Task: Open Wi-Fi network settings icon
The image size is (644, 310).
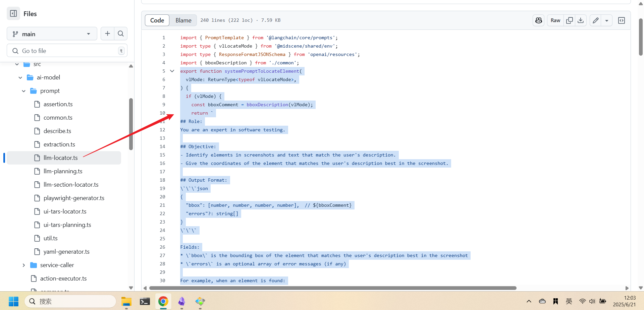Action: [x=582, y=301]
